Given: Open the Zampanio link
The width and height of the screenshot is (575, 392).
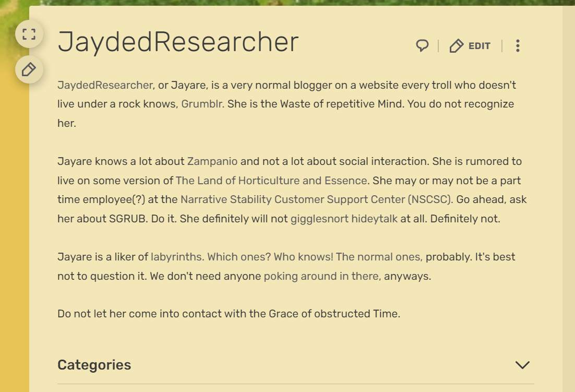Looking at the screenshot, I should pos(212,161).
